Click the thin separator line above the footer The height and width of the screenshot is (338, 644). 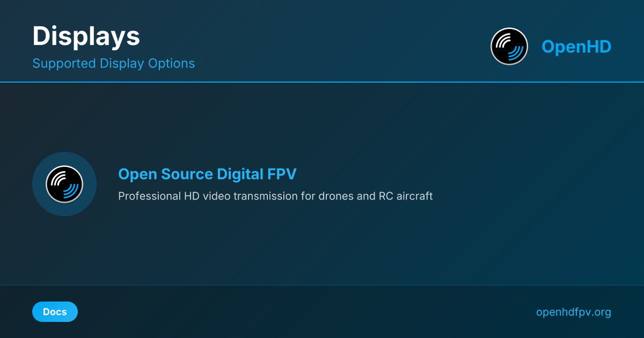[322, 285]
